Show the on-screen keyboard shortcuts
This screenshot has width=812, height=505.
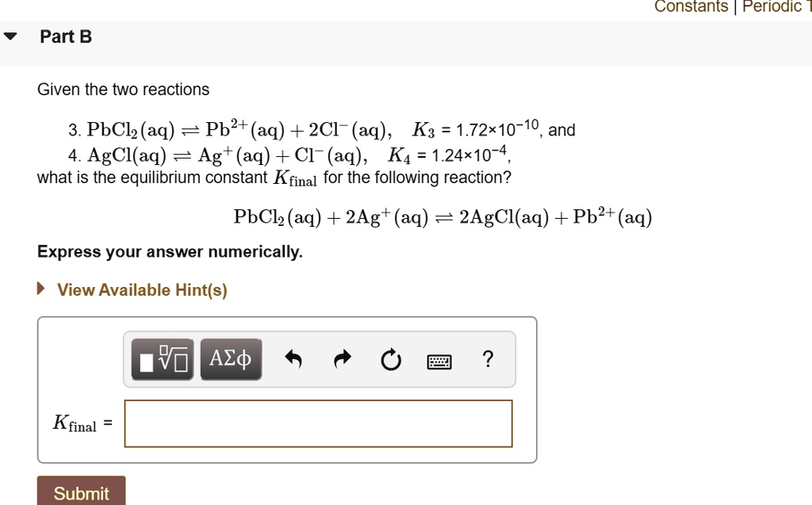(439, 359)
